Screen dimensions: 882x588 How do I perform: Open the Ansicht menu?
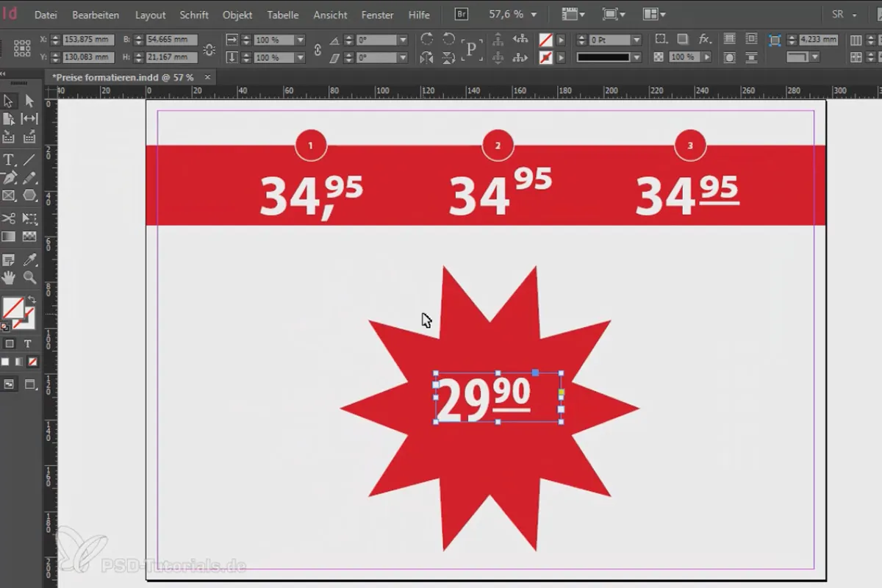point(330,15)
